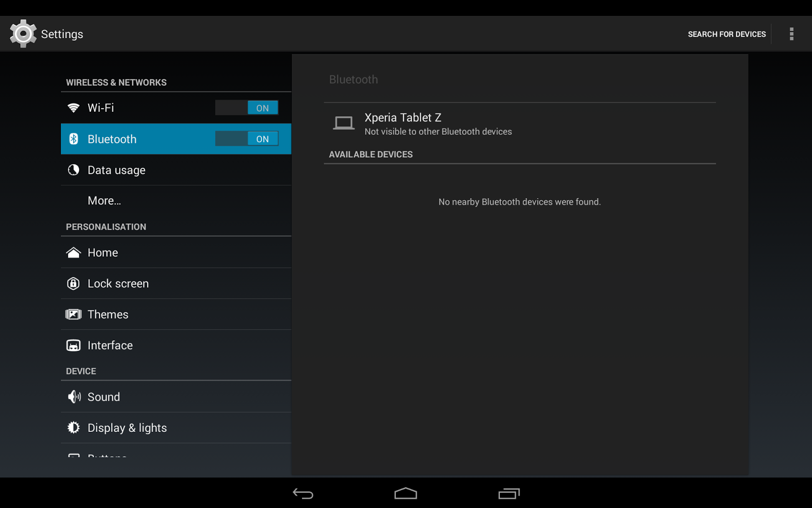Click 'No nearby Bluetooth devices were found.' message
Viewport: 812px width, 508px height.
pyautogui.click(x=520, y=202)
